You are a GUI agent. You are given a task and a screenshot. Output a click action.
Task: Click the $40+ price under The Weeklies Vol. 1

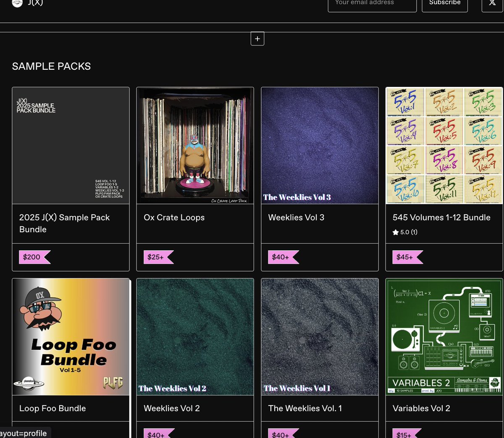pos(283,434)
